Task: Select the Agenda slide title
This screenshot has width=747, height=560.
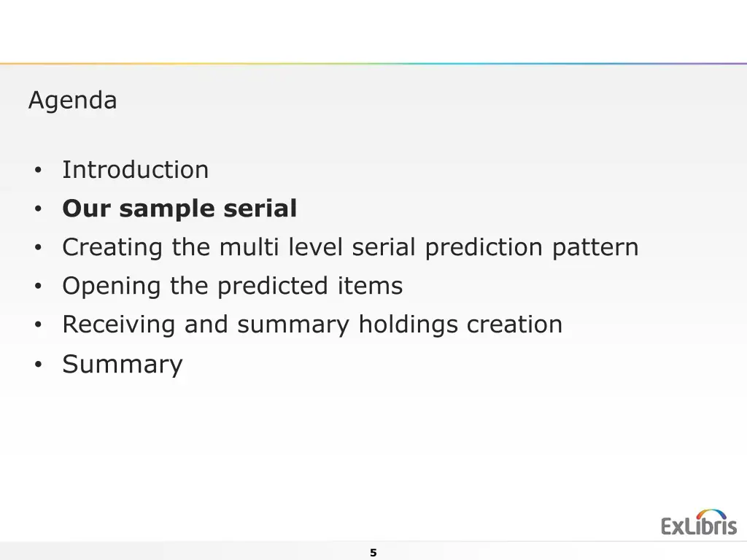Action: pos(72,101)
